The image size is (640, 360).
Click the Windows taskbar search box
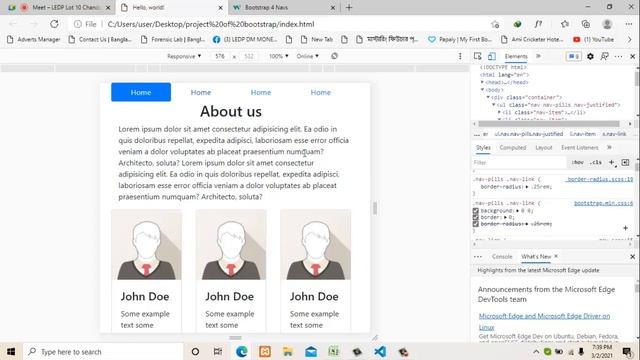[x=103, y=351]
